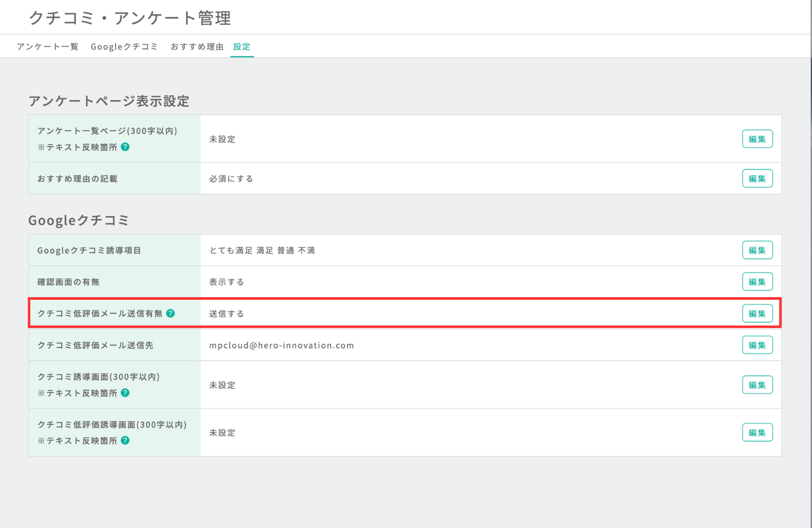The width and height of the screenshot is (812, 528).
Task: Open help icon under クチコミ低評価誘導画面(300字以内)
Action: (125, 440)
